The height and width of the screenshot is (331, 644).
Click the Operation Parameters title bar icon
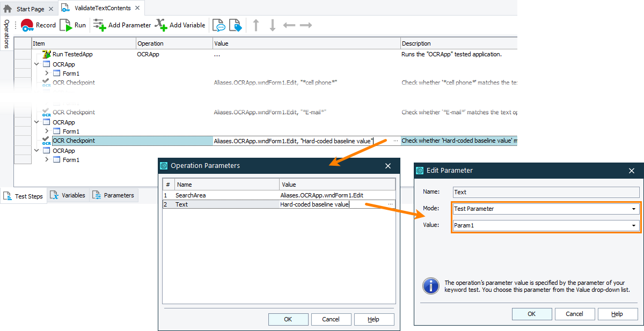click(x=164, y=166)
